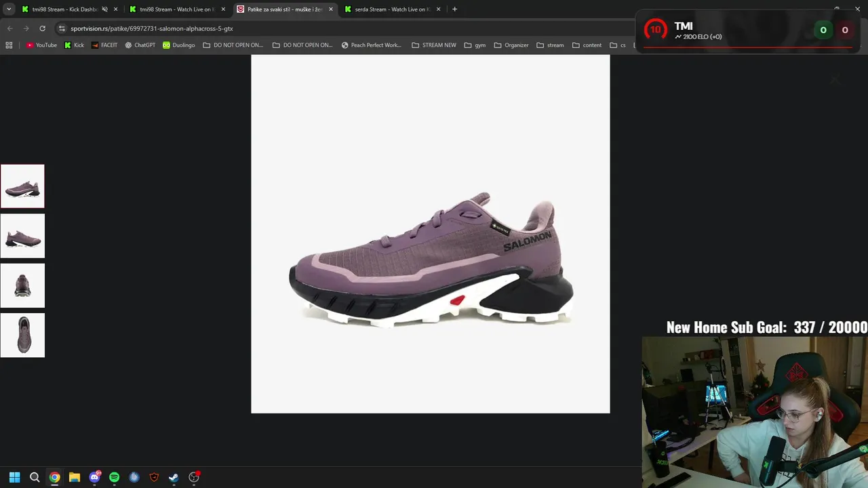Open the STREAM NEW bookmark folder
This screenshot has width=868, height=488.
(434, 45)
